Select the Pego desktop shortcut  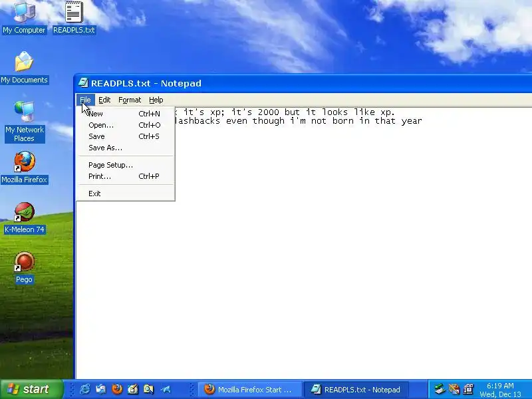point(24,268)
